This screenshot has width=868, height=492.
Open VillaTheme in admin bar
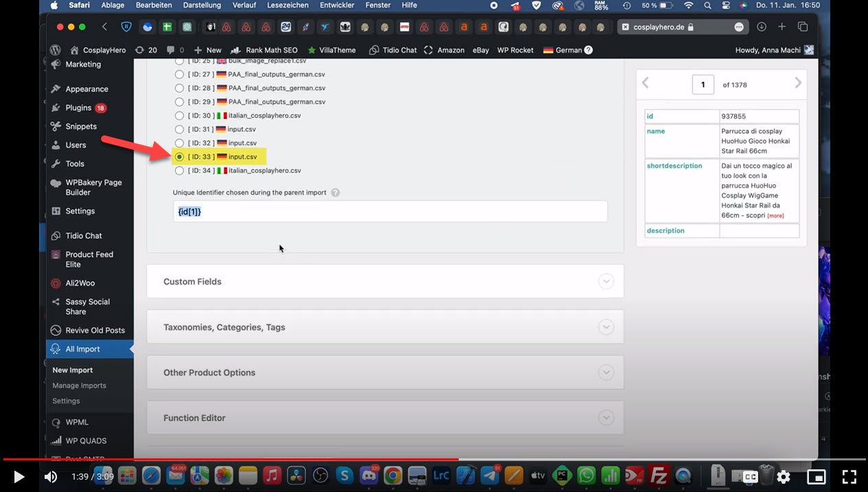pyautogui.click(x=331, y=50)
